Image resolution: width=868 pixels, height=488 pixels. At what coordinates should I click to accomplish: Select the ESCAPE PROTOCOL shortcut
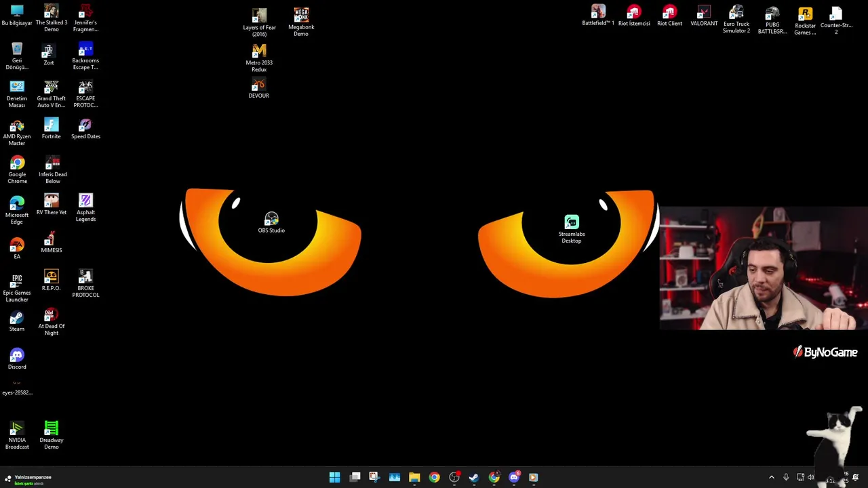pyautogui.click(x=85, y=94)
